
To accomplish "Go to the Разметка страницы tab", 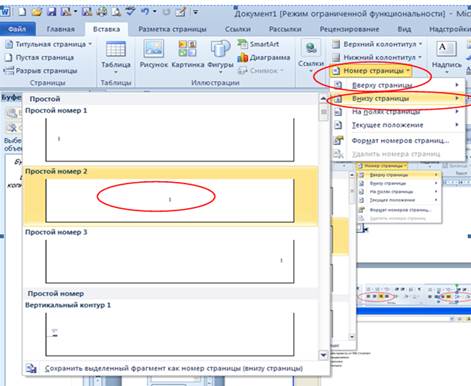I will [x=172, y=29].
